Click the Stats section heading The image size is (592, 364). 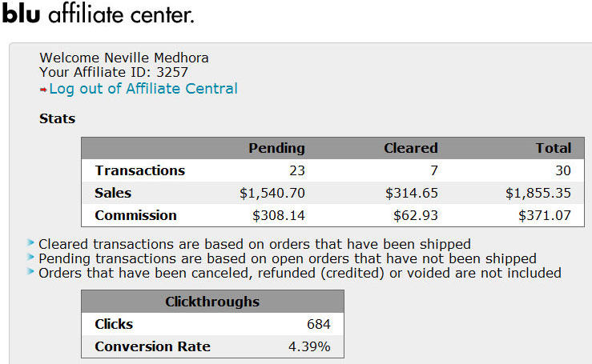tap(57, 118)
